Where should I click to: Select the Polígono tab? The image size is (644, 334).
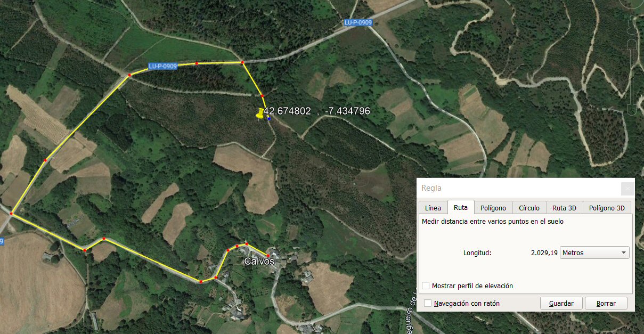(493, 208)
